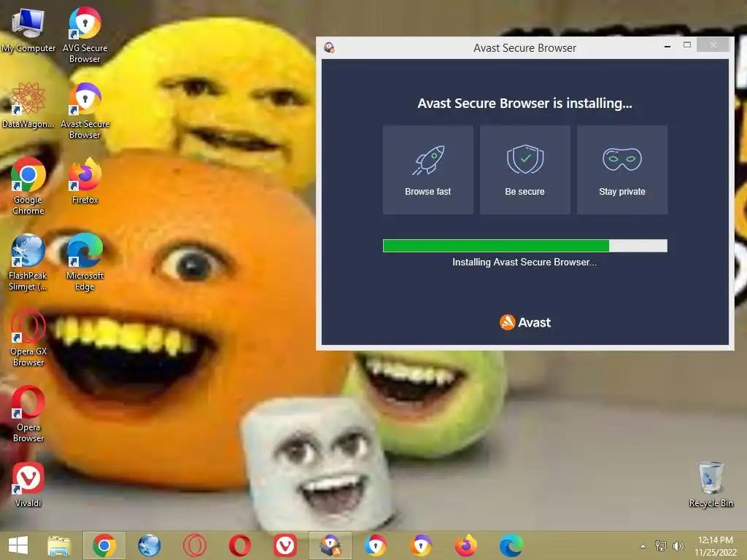747x560 pixels.
Task: Launch Avast Secure Browser from taskbar
Action: (421, 545)
